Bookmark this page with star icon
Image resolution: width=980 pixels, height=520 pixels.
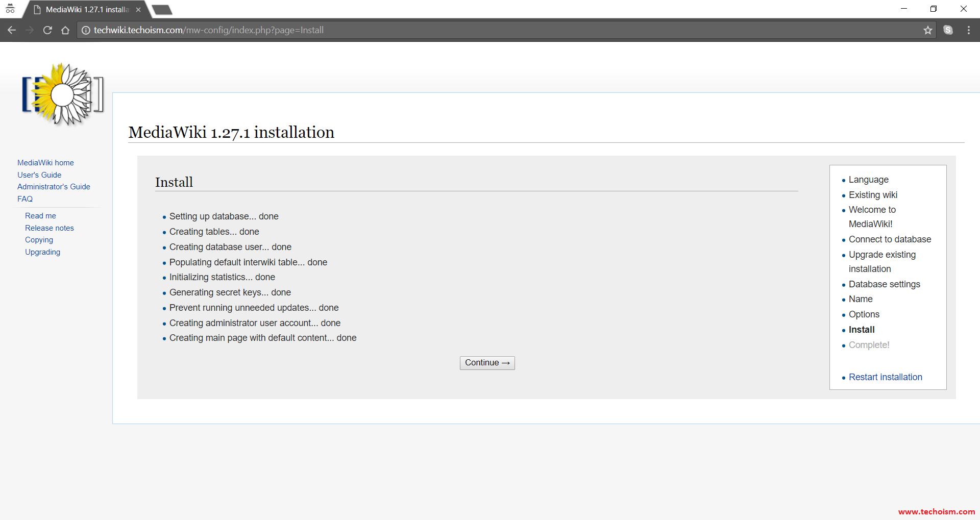click(x=927, y=30)
